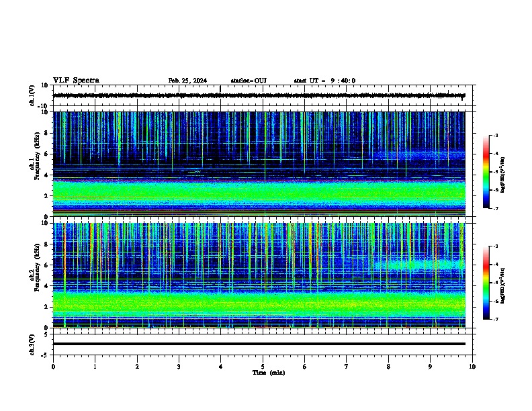Screen dimensions: 532x411
Task: Click the ch.1 voltage waveform trace
Action: (259, 95)
